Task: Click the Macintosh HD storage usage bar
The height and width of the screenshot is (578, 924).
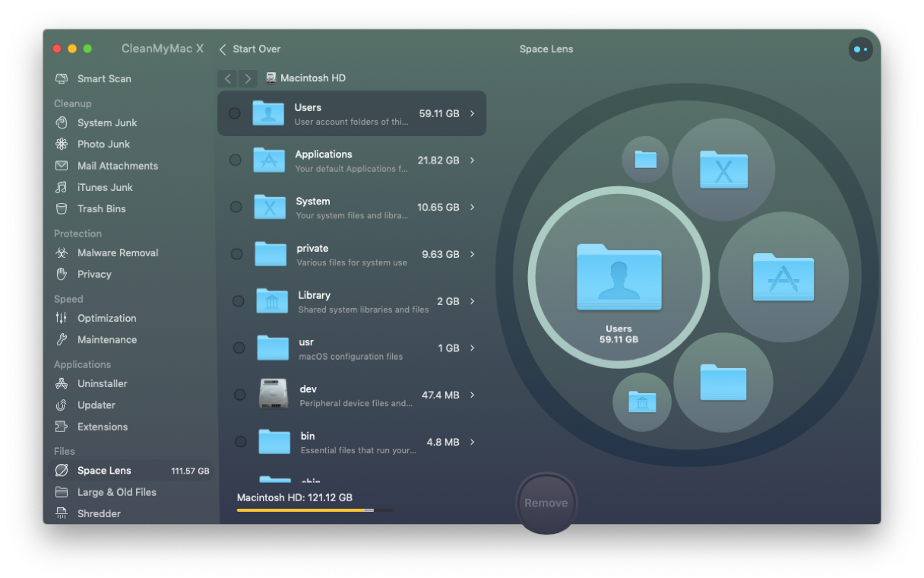Action: click(x=315, y=510)
